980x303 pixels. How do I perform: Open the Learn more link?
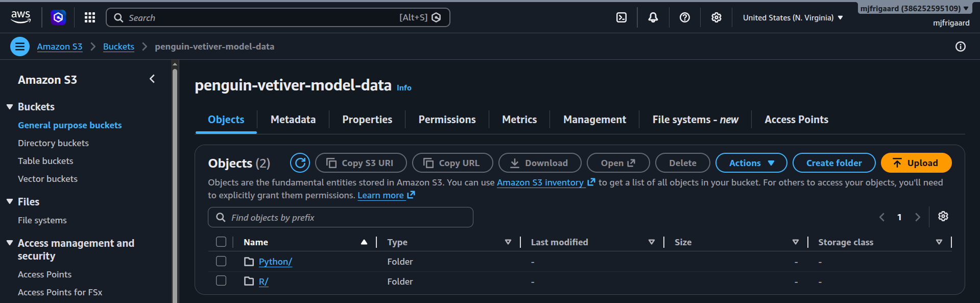point(386,195)
